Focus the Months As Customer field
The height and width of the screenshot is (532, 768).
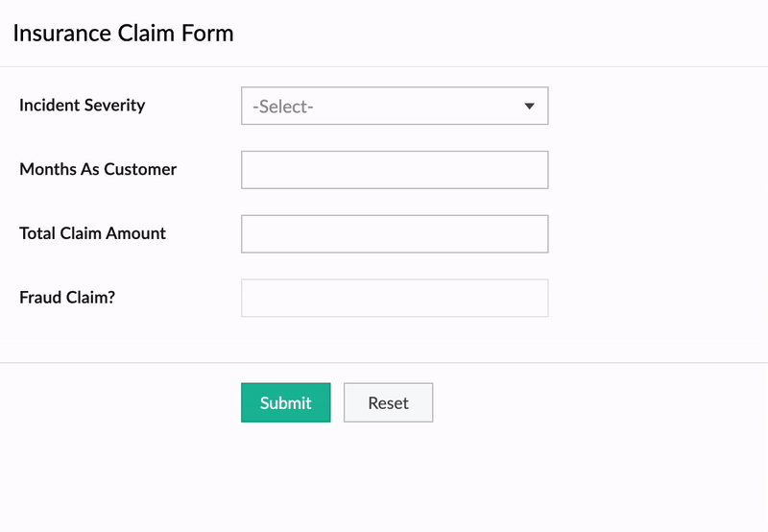tap(394, 170)
